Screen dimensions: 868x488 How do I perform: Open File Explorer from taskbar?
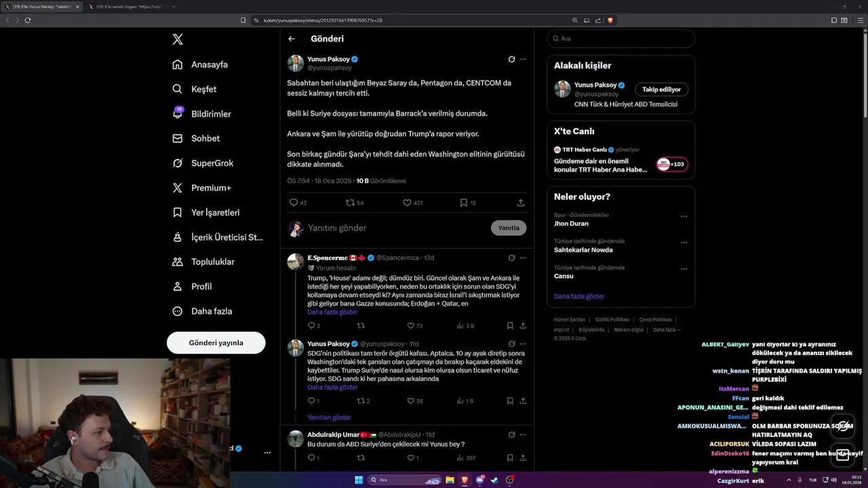coord(449,480)
